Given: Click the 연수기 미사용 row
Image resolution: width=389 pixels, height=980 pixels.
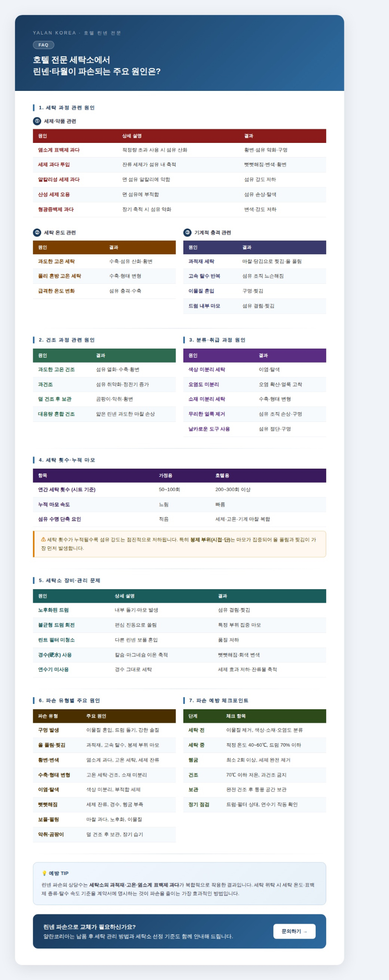Looking at the screenshot, I should [x=179, y=669].
